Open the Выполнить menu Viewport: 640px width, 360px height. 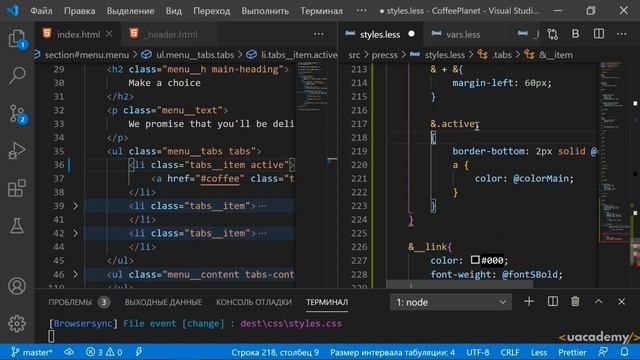[265, 11]
